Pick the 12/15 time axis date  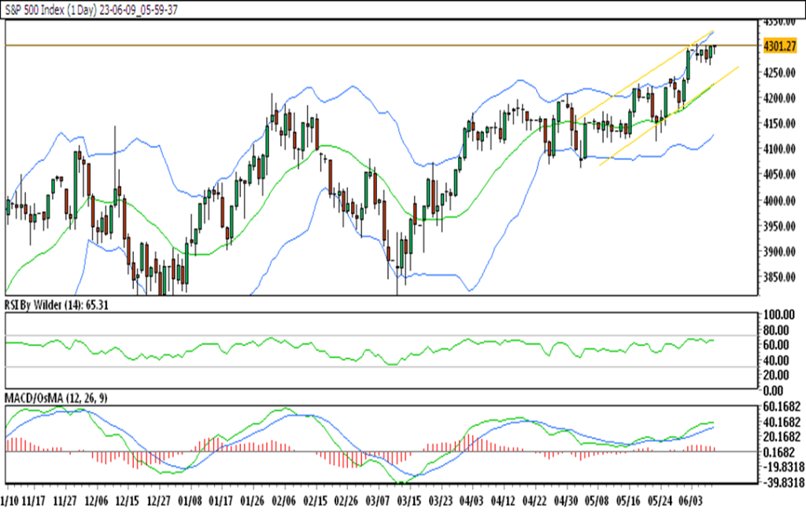click(x=128, y=501)
